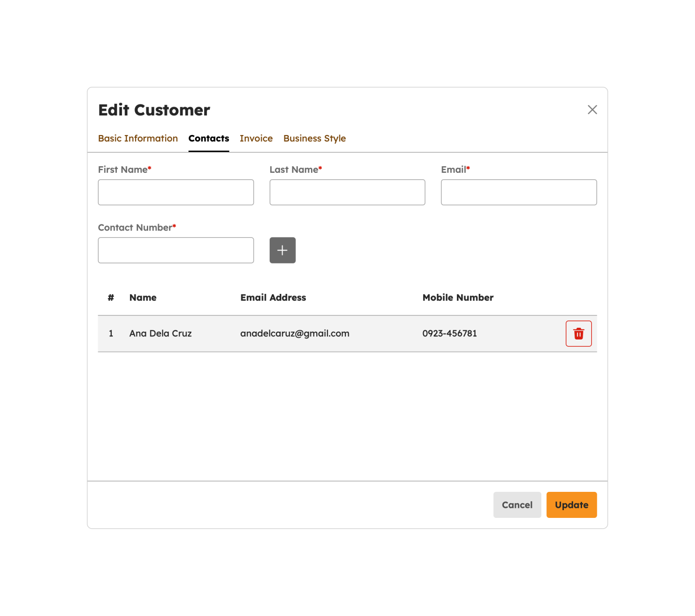Click into the Email input field
The height and width of the screenshot is (616, 695).
519,192
